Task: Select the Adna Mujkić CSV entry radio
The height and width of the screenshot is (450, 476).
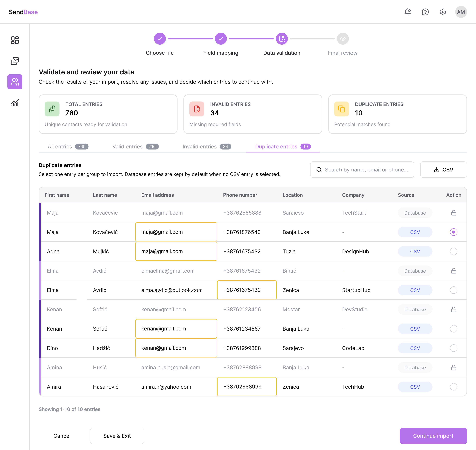Action: click(453, 251)
